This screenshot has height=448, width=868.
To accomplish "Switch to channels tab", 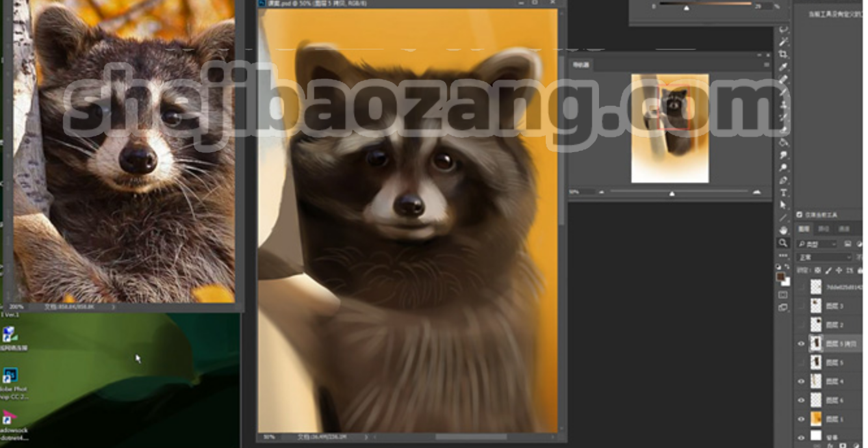I will tap(844, 229).
